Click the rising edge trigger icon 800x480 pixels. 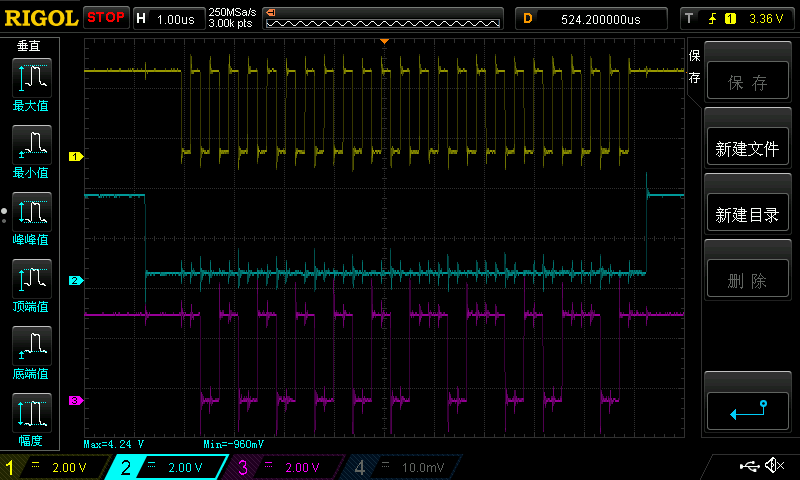(712, 19)
